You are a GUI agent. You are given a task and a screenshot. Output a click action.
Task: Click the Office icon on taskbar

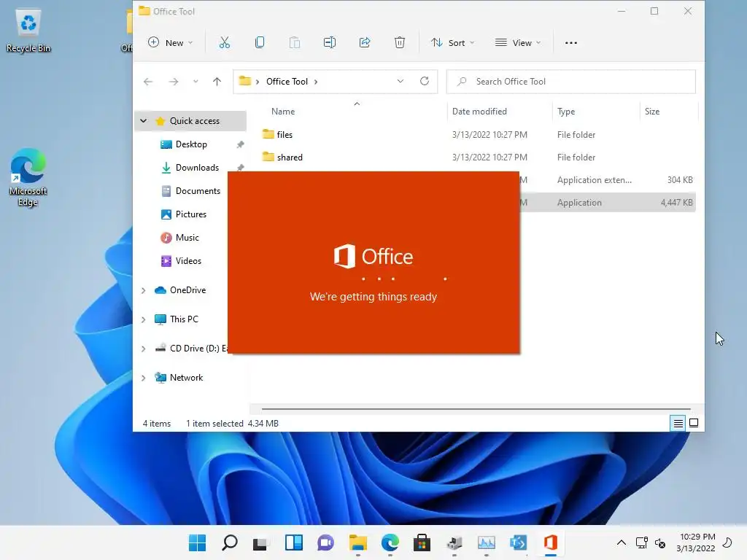coord(550,542)
